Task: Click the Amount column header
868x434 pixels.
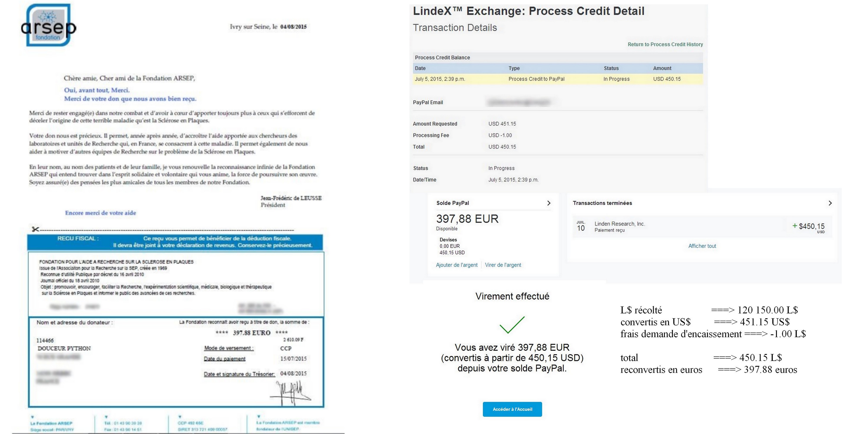Action: [x=662, y=68]
